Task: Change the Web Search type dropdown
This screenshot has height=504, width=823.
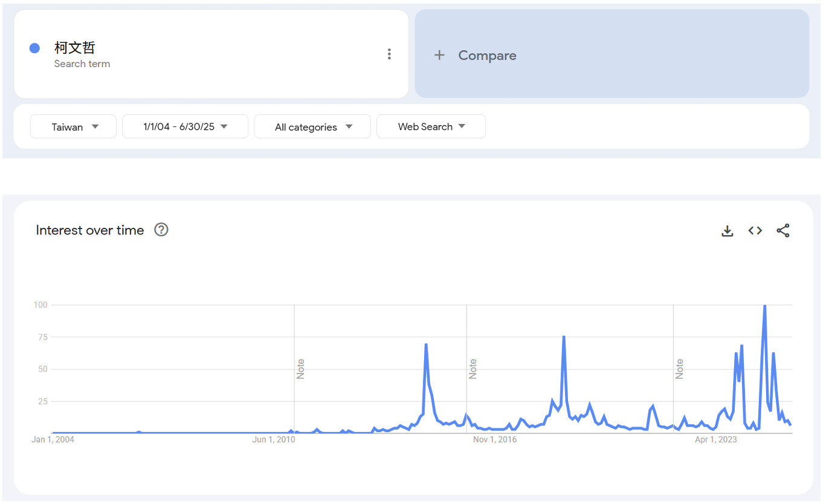Action: (431, 127)
